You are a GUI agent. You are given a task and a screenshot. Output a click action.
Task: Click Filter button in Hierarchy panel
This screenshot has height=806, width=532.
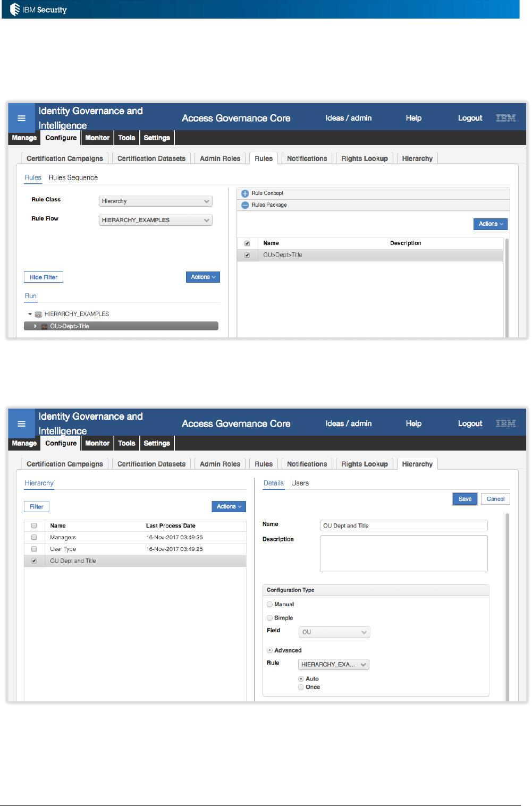pos(37,506)
